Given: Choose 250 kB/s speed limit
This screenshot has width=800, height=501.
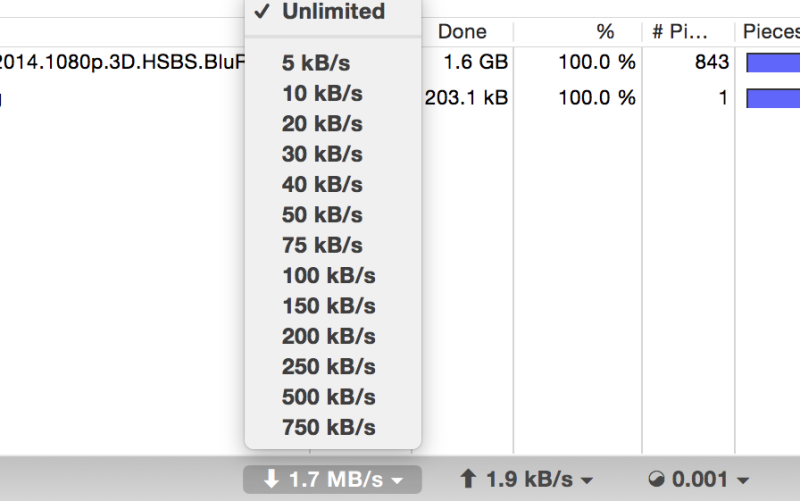Looking at the screenshot, I should point(328,366).
